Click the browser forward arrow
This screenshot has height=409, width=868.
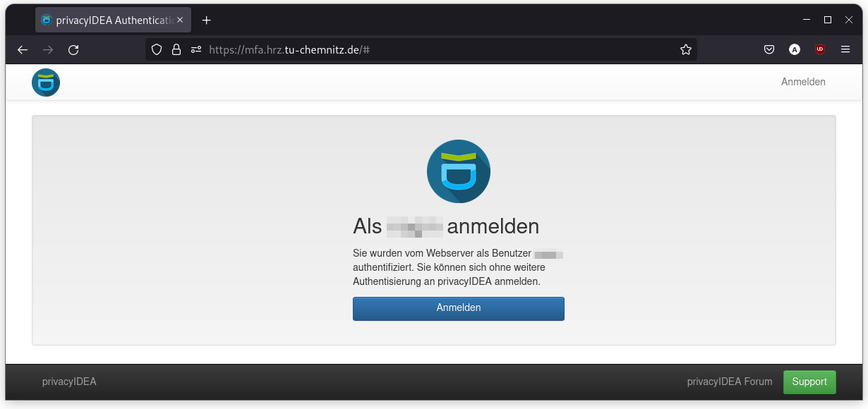pyautogui.click(x=48, y=49)
